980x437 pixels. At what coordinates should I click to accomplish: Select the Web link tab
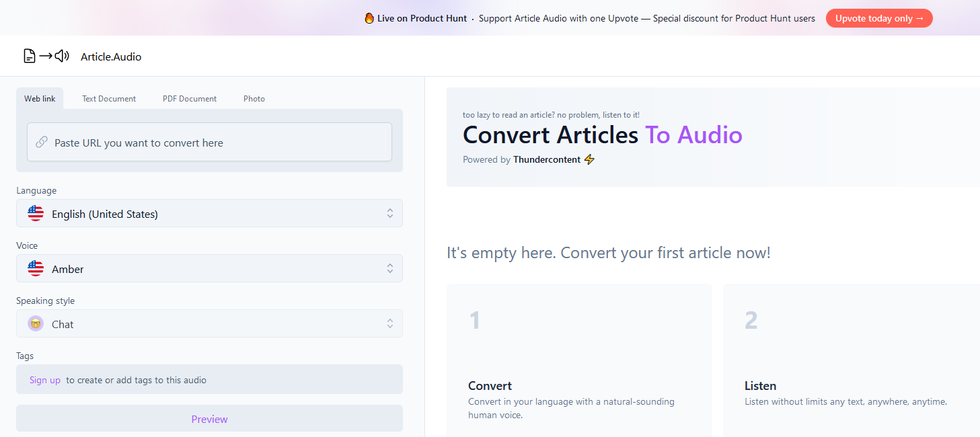click(39, 98)
